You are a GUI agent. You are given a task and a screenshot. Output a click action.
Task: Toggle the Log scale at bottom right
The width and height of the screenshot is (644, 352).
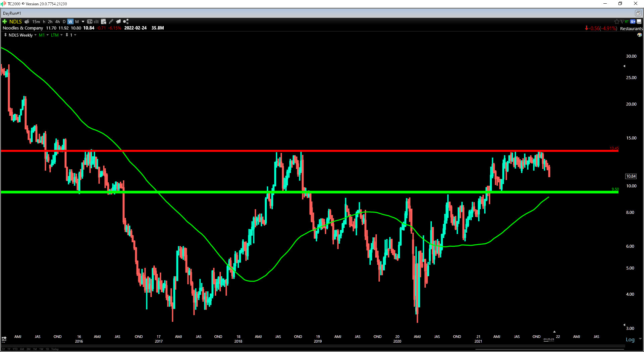[630, 340]
